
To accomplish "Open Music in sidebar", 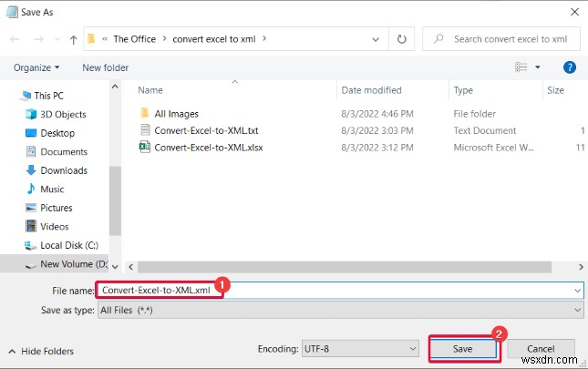I will (x=52, y=190).
